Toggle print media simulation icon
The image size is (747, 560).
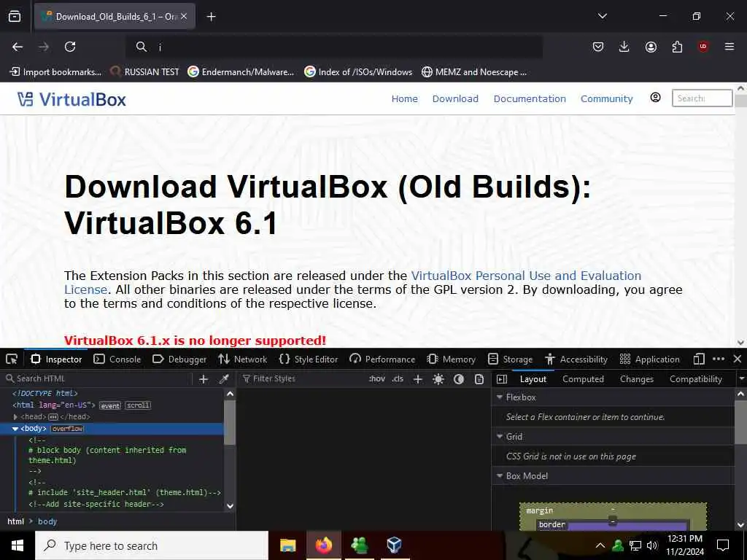tap(479, 379)
